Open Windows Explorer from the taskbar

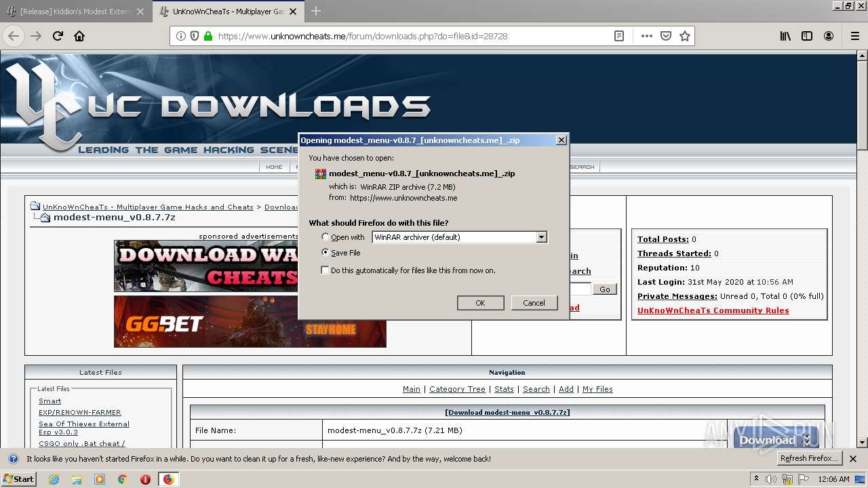pyautogui.click(x=77, y=479)
